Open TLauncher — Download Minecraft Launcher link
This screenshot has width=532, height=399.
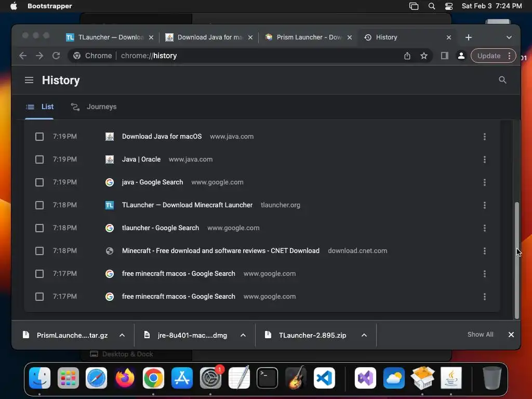[187, 205]
